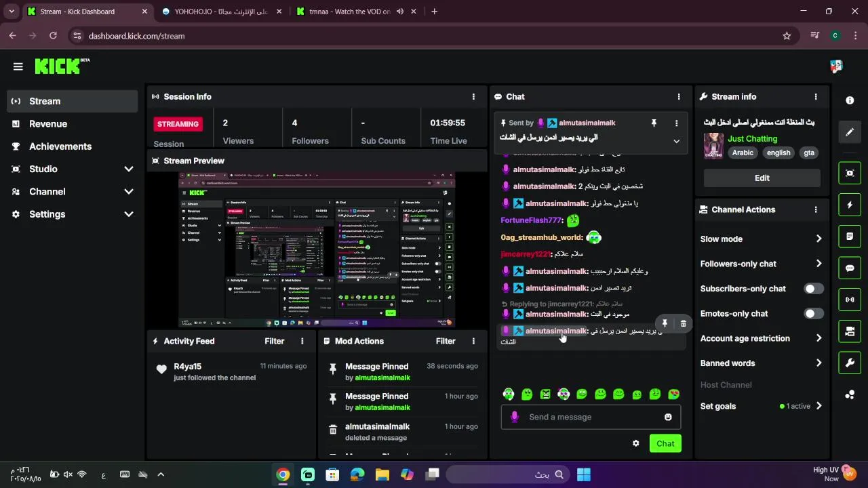Viewport: 868px width, 488px height.
Task: Open Channel Actions three-dot options
Action: (x=816, y=210)
